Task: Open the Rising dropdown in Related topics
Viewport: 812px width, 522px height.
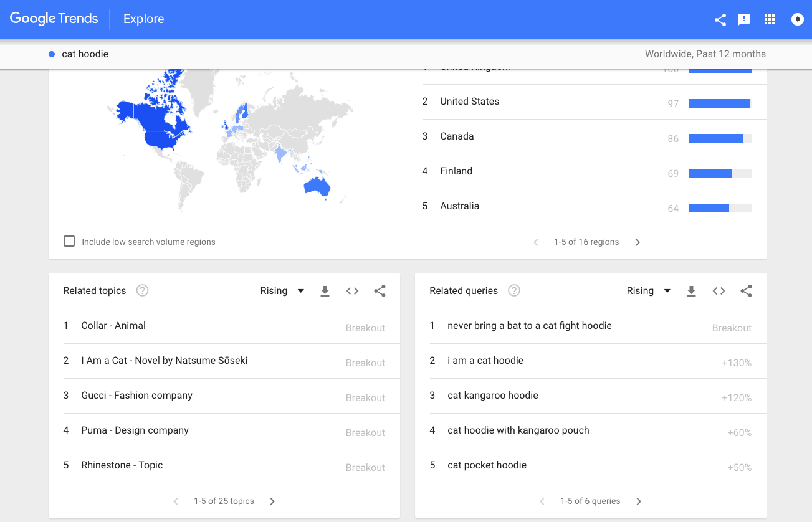Action: (282, 291)
